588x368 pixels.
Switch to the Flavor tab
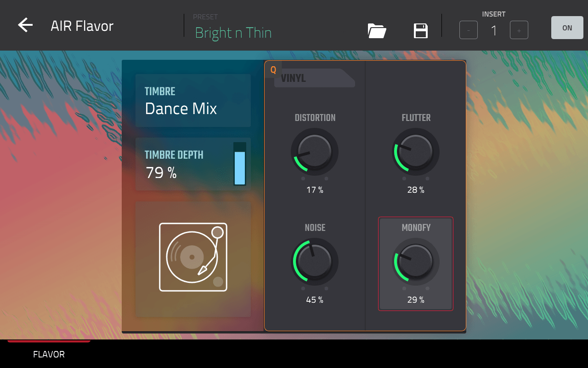(x=49, y=354)
